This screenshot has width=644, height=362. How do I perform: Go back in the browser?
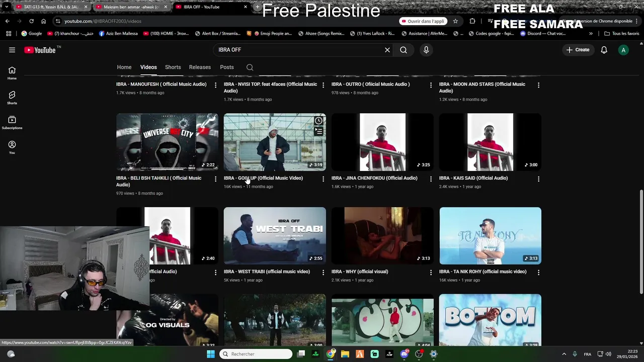[7, 21]
